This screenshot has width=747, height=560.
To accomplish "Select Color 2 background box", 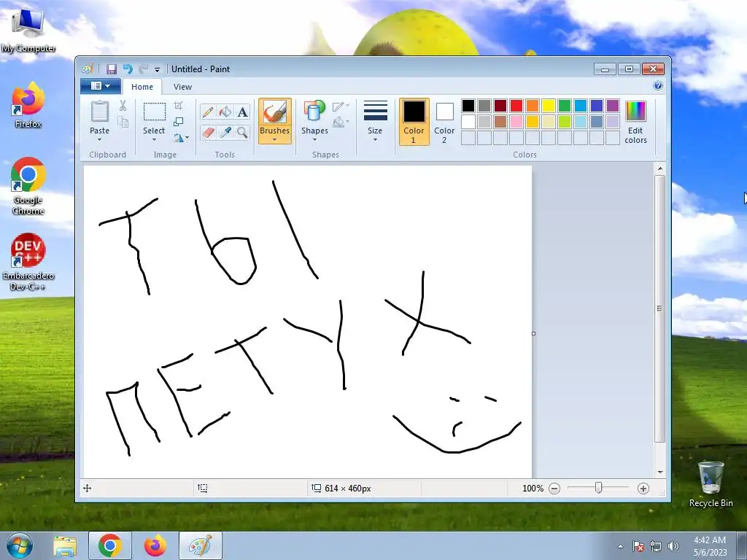I will 444,122.
